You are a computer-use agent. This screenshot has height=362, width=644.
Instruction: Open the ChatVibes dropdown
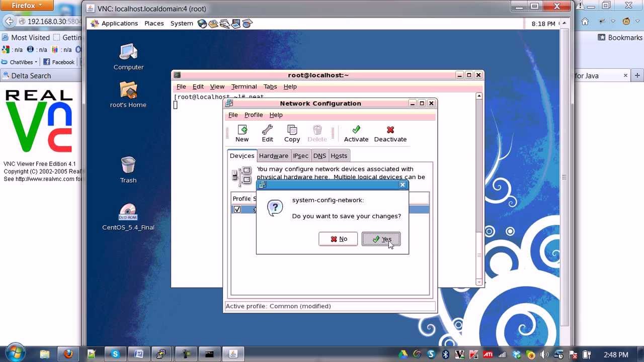pos(20,62)
